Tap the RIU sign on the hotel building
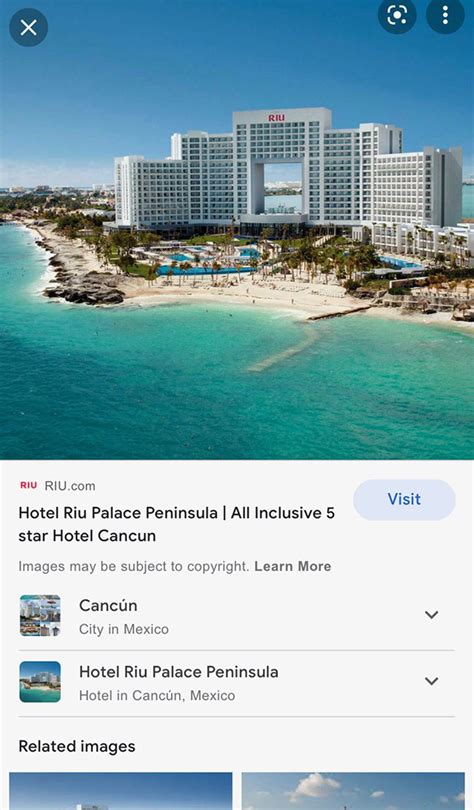The height and width of the screenshot is (810, 474). click(277, 118)
